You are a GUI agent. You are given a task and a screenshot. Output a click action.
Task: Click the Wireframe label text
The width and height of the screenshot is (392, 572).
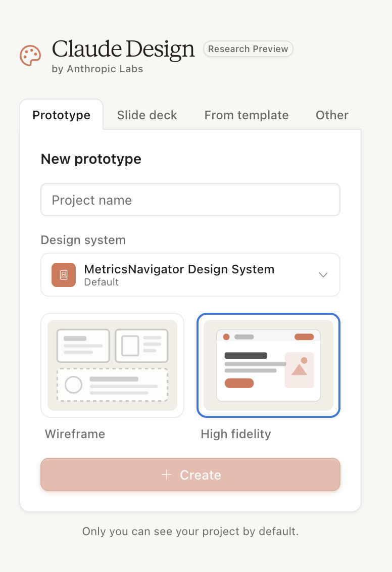point(75,434)
